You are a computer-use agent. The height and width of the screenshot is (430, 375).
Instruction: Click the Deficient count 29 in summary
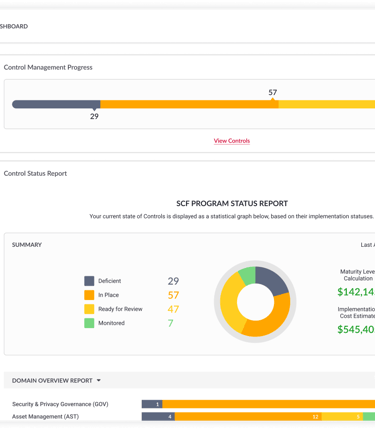pyautogui.click(x=173, y=281)
